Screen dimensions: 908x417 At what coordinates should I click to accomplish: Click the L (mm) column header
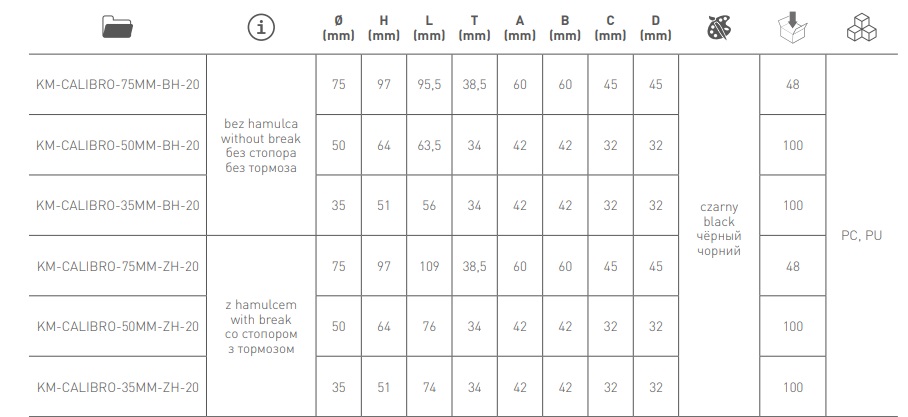click(x=429, y=28)
